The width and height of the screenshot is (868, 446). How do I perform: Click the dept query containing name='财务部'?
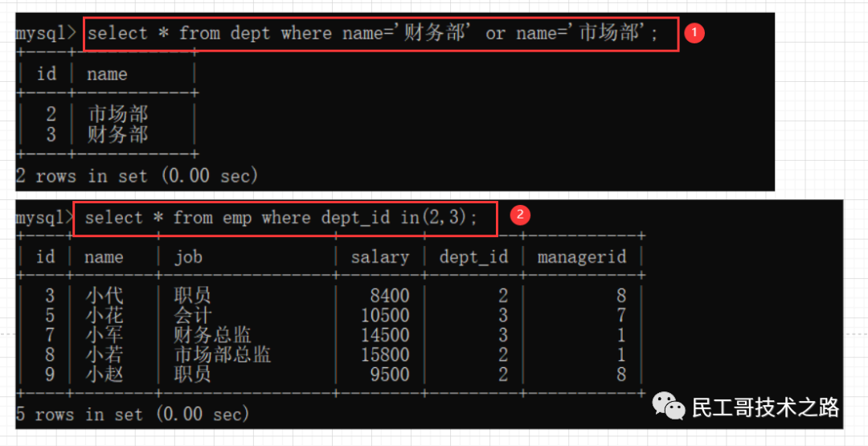coord(373,34)
